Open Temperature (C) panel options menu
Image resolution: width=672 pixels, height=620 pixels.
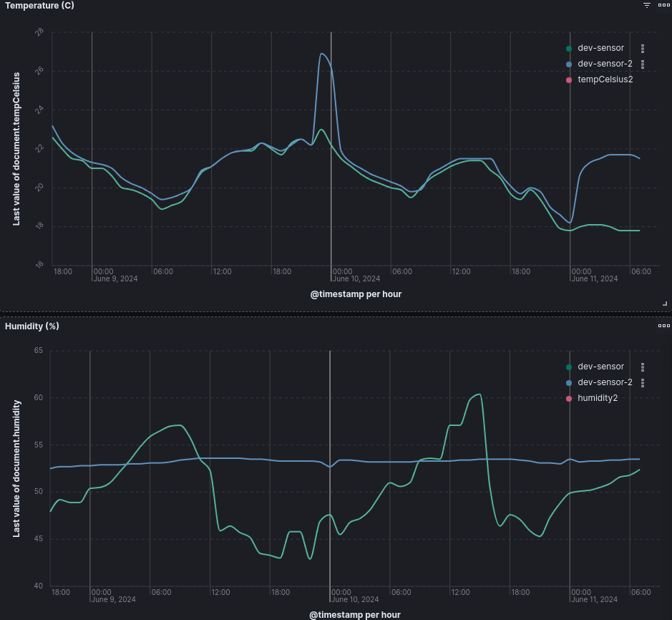(664, 5)
